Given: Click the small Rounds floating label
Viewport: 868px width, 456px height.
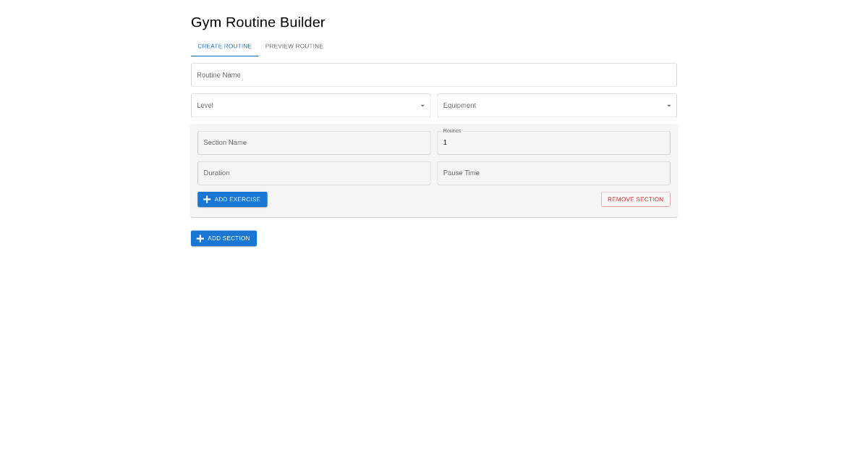Looking at the screenshot, I should [452, 131].
